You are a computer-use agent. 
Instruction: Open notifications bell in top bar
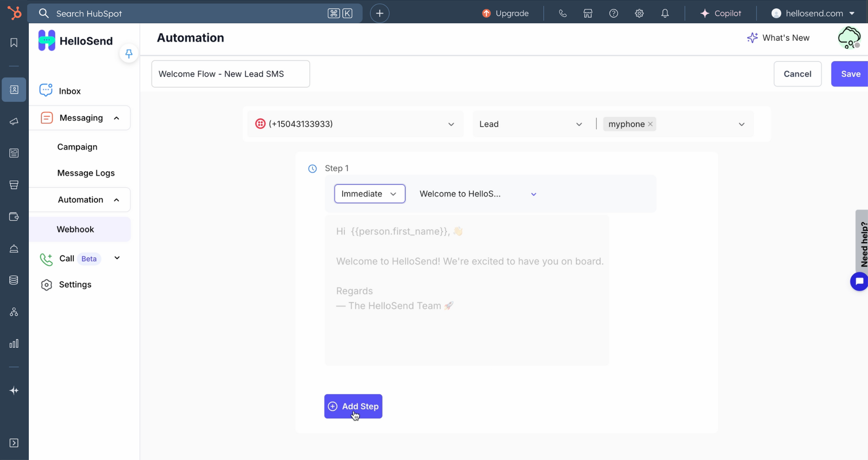pyautogui.click(x=665, y=13)
